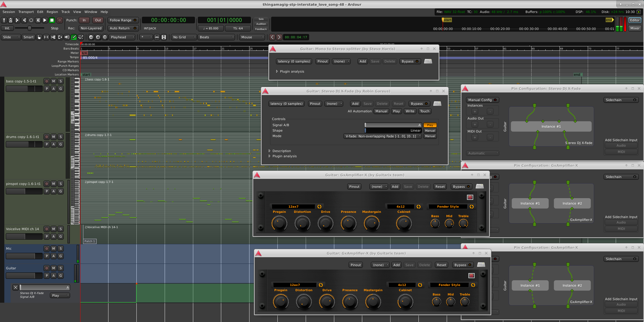Image resolution: width=644 pixels, height=322 pixels.
Task: Click Pinout in Stereo DJ X-Fade window
Action: [x=315, y=104]
